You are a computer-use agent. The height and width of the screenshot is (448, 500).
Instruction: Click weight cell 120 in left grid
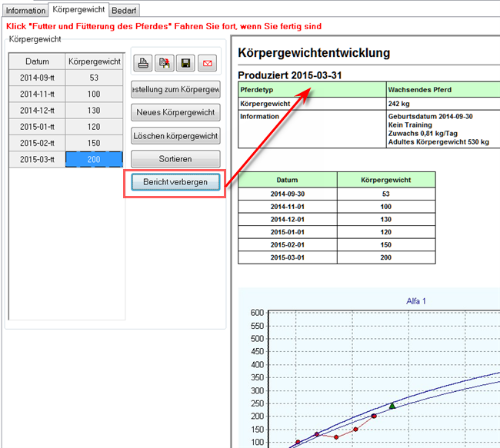click(x=94, y=127)
